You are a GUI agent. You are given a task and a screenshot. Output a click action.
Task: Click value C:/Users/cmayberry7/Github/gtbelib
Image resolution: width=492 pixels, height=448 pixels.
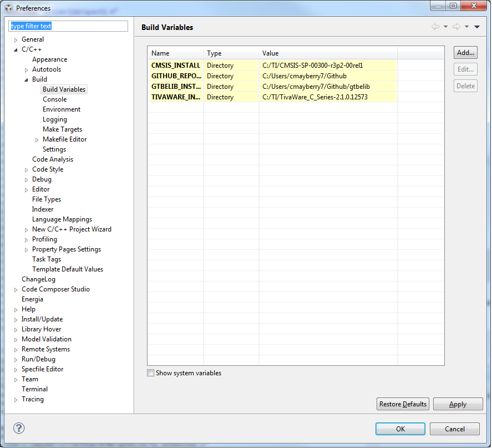[x=316, y=87]
